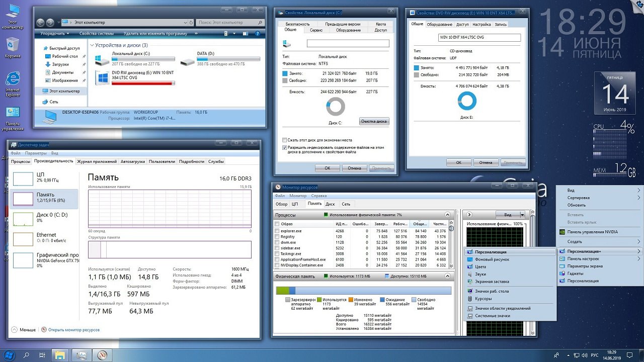Select Фоновый рисунок from context submenu

pyautogui.click(x=492, y=259)
